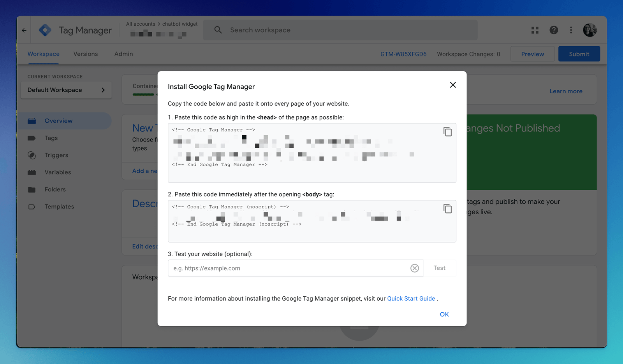Click the test website URL input
This screenshot has height=364, width=623.
(288, 268)
